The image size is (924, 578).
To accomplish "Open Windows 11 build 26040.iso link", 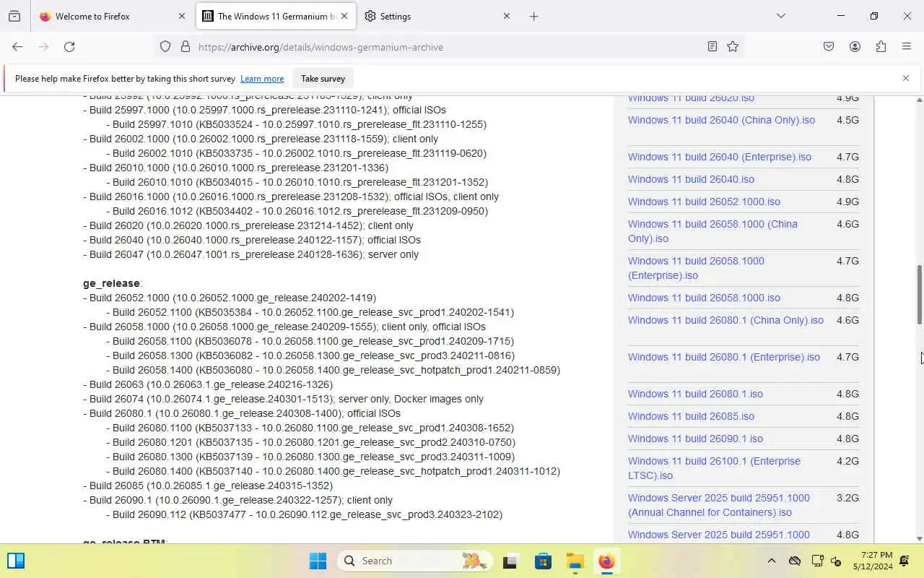I will click(x=691, y=179).
